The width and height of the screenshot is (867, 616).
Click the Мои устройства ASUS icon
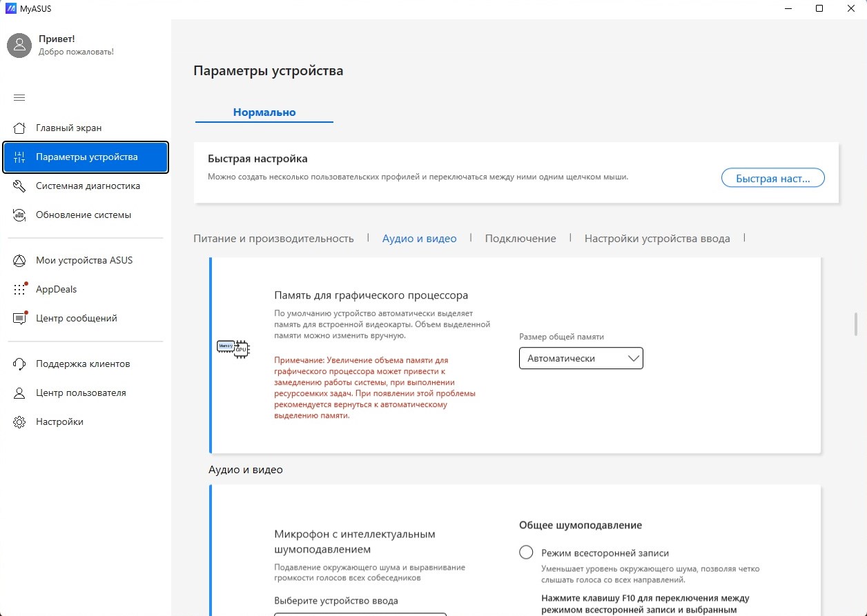pos(19,260)
